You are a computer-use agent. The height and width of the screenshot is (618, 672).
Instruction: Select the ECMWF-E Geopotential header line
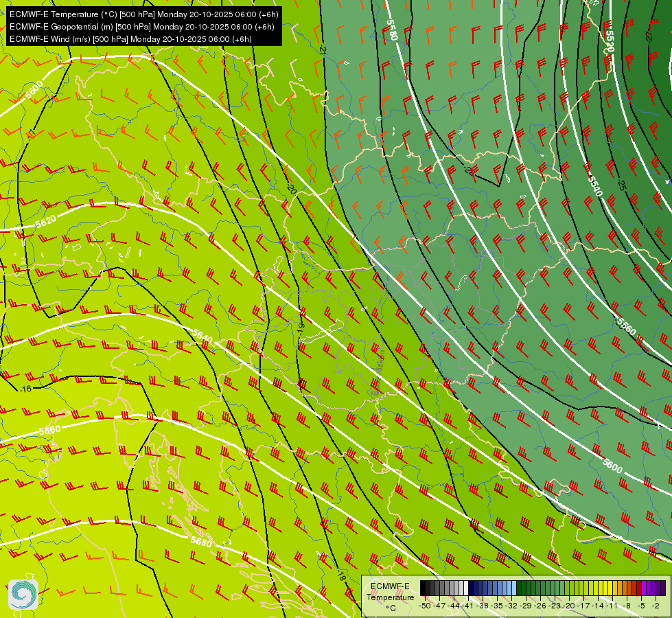pyautogui.click(x=141, y=27)
